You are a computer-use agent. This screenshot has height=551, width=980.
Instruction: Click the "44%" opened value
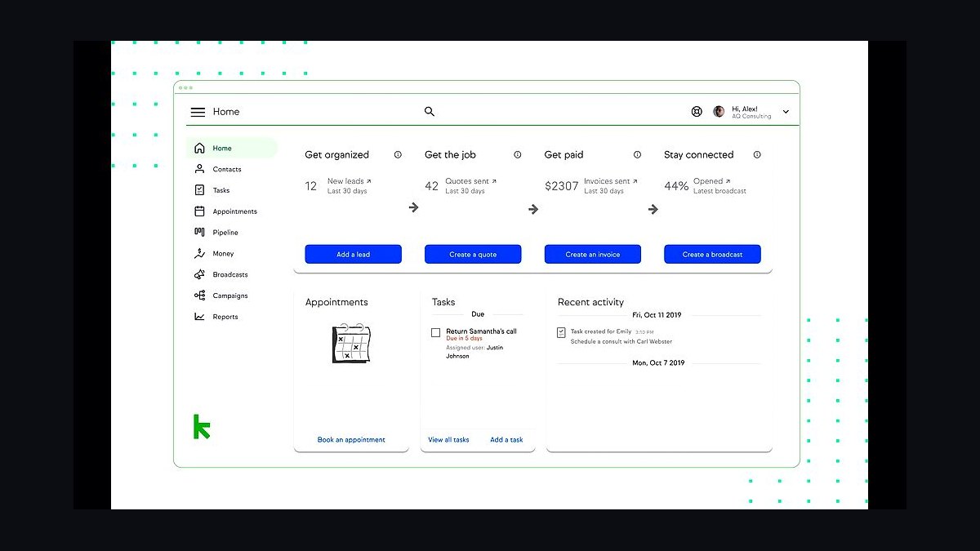click(676, 186)
